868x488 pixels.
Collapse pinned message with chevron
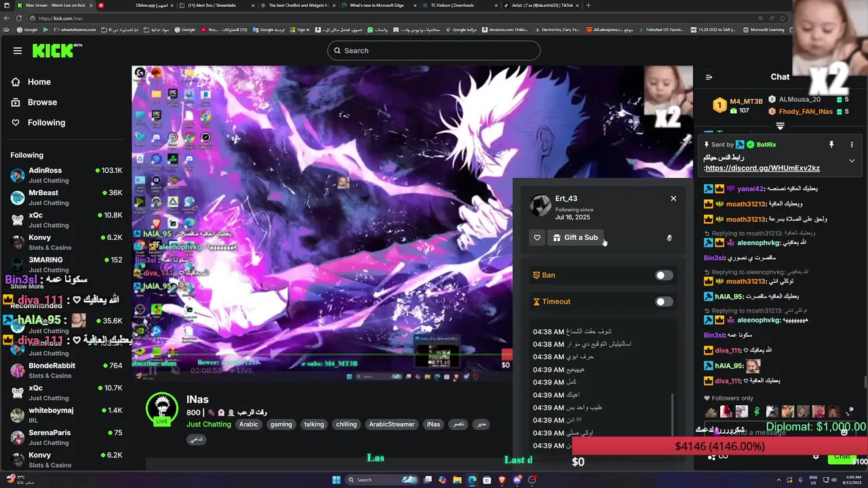coord(852,161)
